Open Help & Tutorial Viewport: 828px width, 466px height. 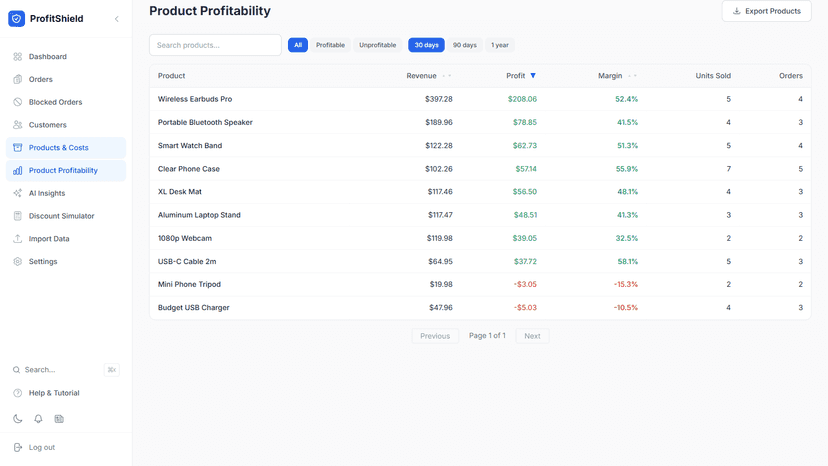click(66, 393)
